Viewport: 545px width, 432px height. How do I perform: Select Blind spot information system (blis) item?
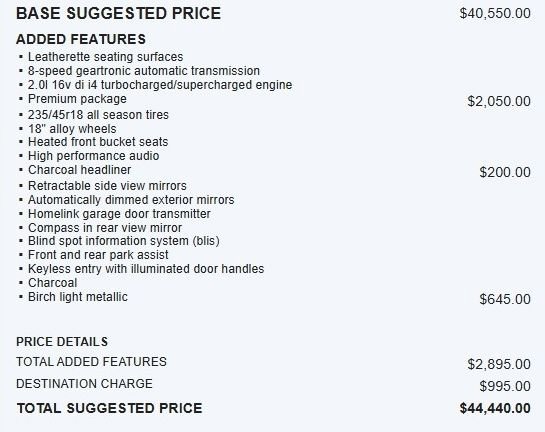pos(124,241)
